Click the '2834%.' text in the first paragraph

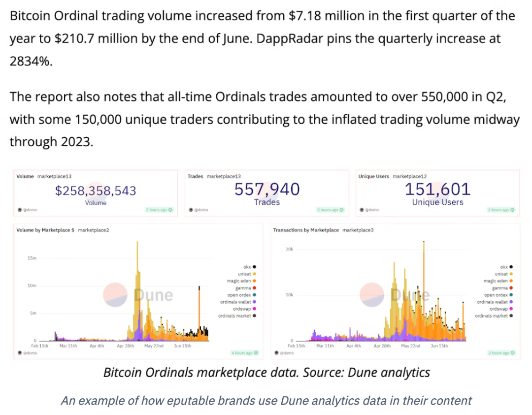click(x=31, y=62)
